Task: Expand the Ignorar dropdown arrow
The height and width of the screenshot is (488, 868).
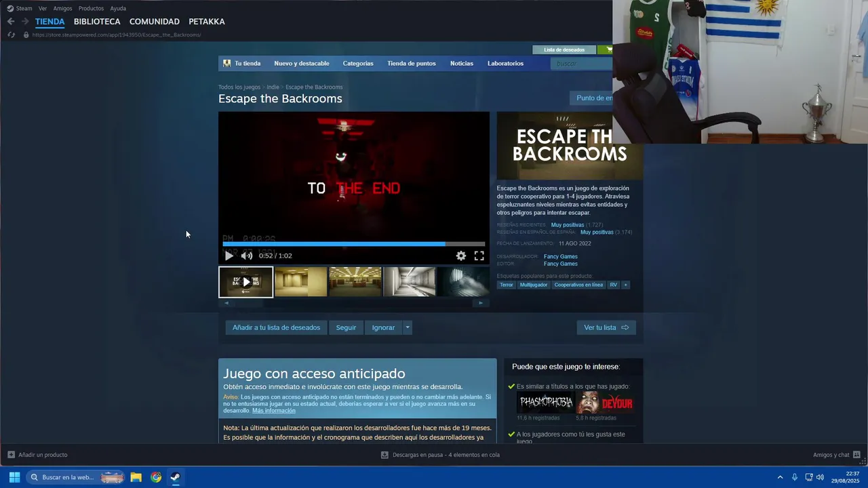Action: (408, 327)
